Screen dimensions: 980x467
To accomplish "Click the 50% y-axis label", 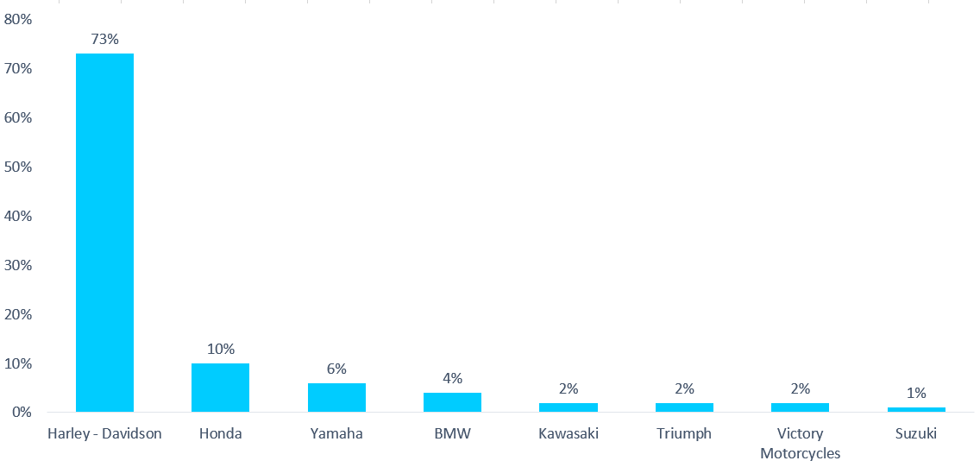I will click(17, 167).
